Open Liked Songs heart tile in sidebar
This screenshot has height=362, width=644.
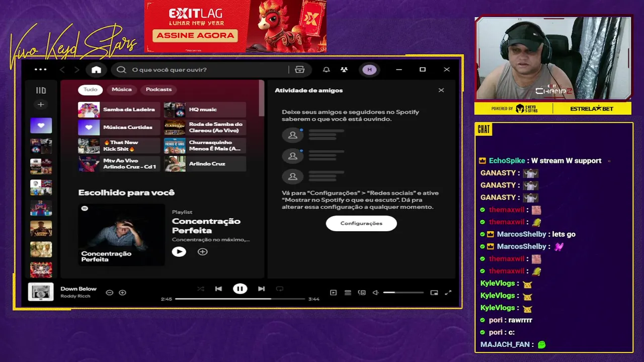(x=41, y=126)
